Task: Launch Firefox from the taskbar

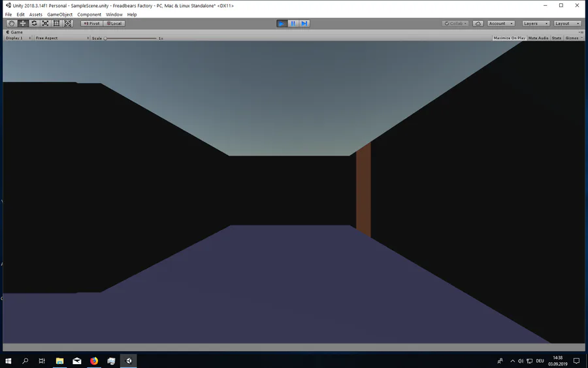Action: tap(94, 361)
